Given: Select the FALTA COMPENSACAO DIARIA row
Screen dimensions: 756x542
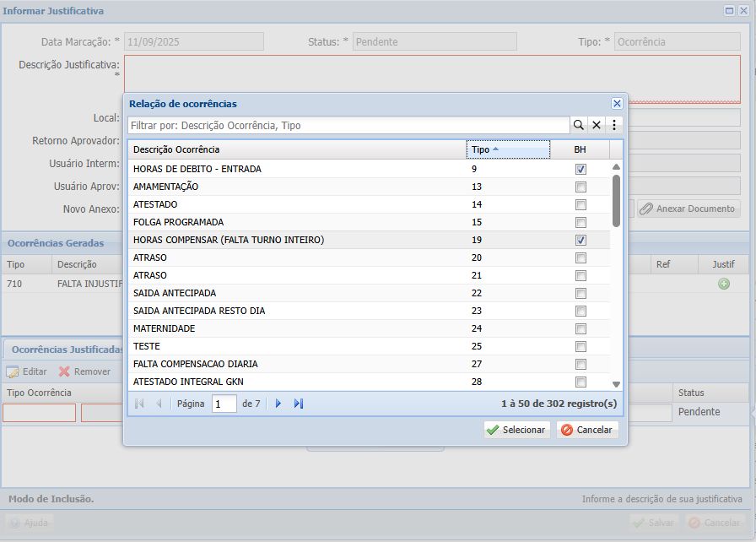Looking at the screenshot, I should pos(369,364).
